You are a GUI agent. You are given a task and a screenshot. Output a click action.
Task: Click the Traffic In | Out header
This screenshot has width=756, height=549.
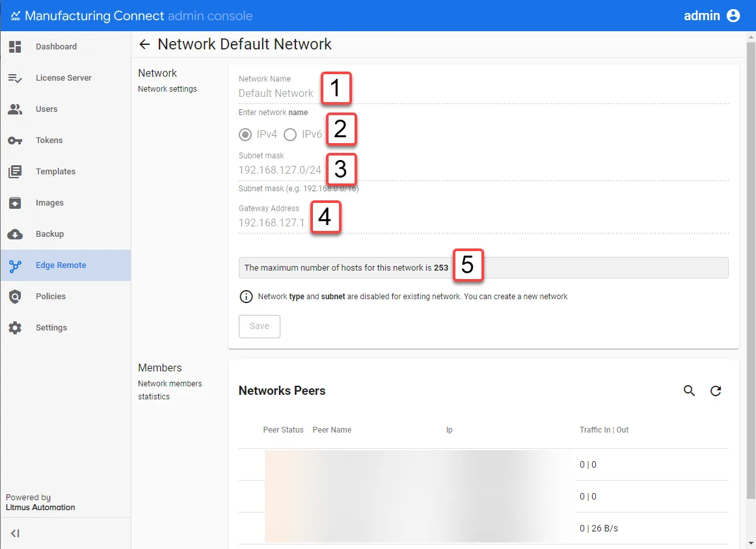604,430
